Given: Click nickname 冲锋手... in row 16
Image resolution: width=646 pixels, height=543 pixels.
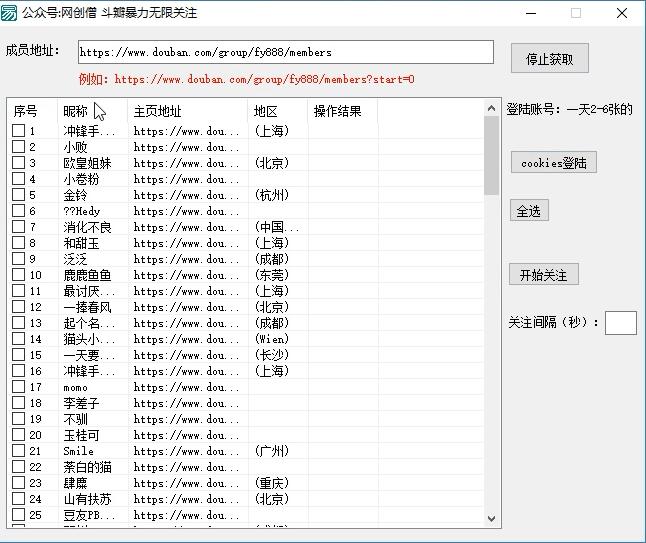Looking at the screenshot, I should pos(89,371).
